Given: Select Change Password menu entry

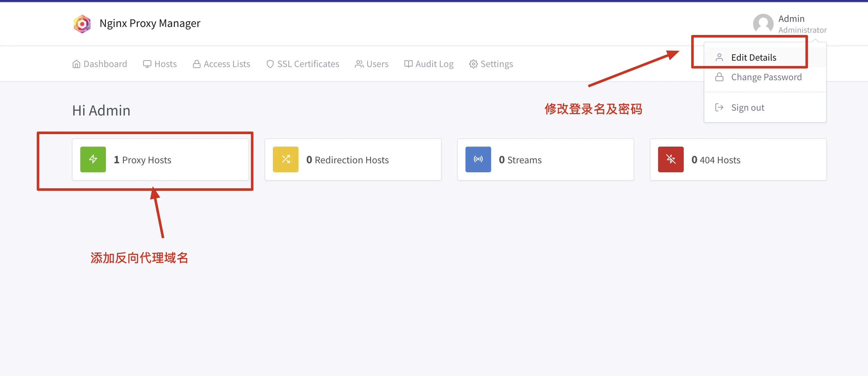Looking at the screenshot, I should tap(765, 77).
